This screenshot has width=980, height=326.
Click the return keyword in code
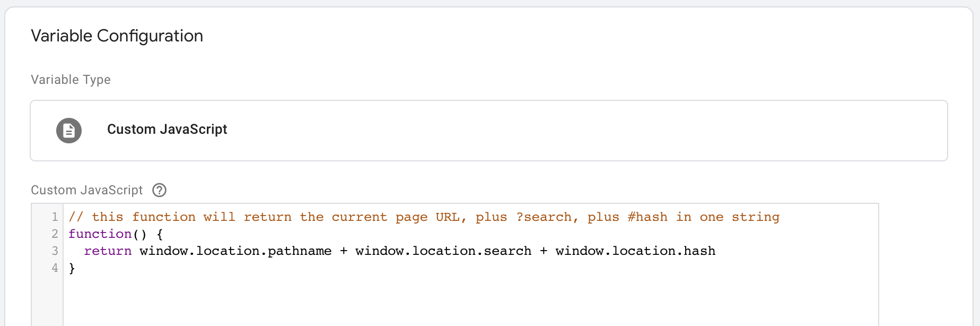point(108,251)
